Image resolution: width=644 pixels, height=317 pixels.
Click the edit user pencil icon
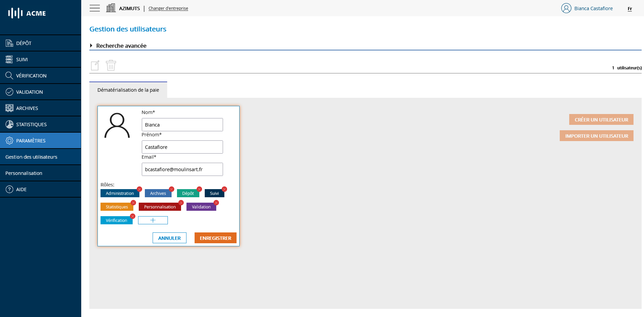click(x=95, y=65)
